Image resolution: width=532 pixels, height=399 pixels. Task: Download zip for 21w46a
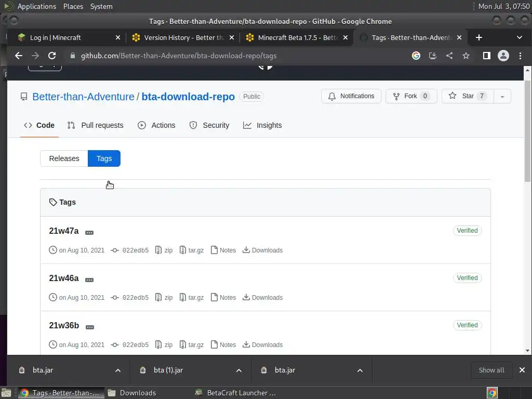coord(164,298)
